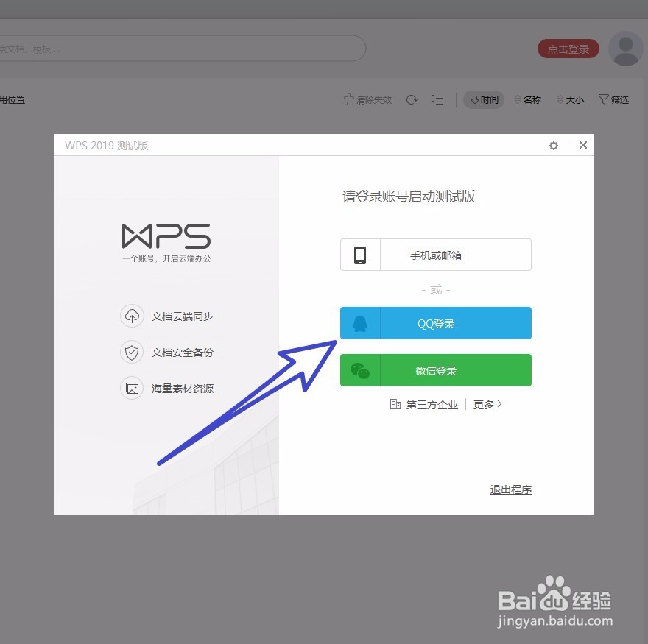The width and height of the screenshot is (648, 644).
Task: Click the 文档云端同步 cloud sync icon
Action: click(x=132, y=316)
